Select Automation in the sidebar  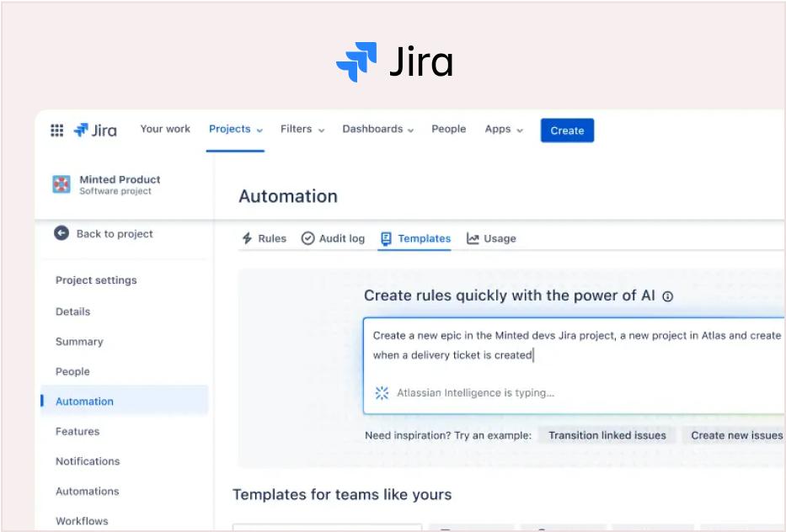[125, 401]
